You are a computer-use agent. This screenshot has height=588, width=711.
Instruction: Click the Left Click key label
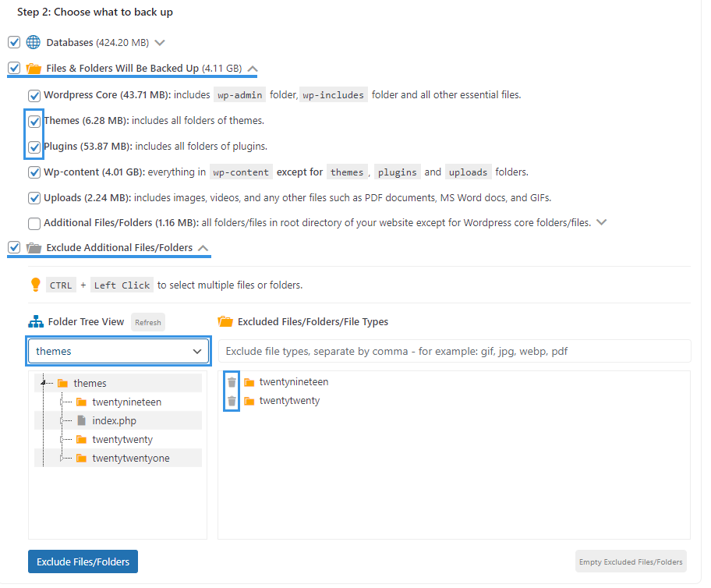point(122,285)
